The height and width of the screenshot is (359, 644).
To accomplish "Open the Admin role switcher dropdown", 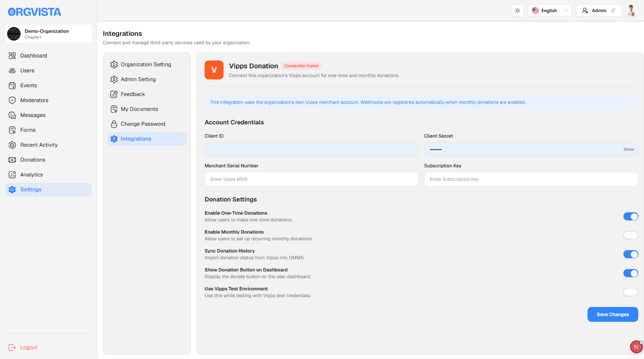I will tap(599, 10).
